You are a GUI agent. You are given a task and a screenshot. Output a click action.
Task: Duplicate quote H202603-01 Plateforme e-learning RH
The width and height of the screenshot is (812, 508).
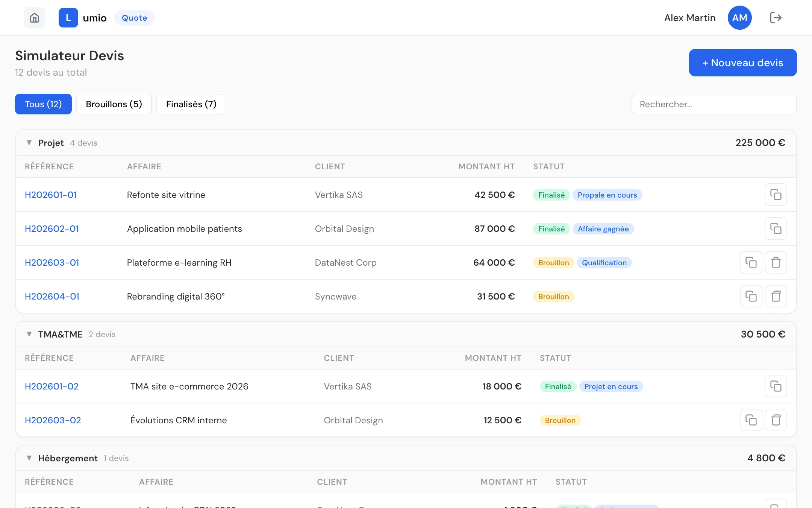751,262
